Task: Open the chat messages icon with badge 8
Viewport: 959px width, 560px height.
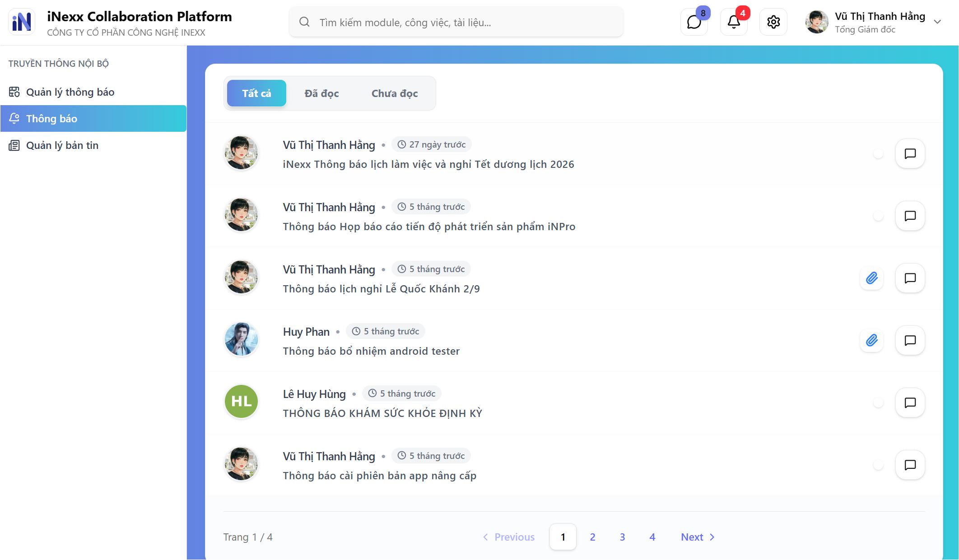Action: [694, 22]
